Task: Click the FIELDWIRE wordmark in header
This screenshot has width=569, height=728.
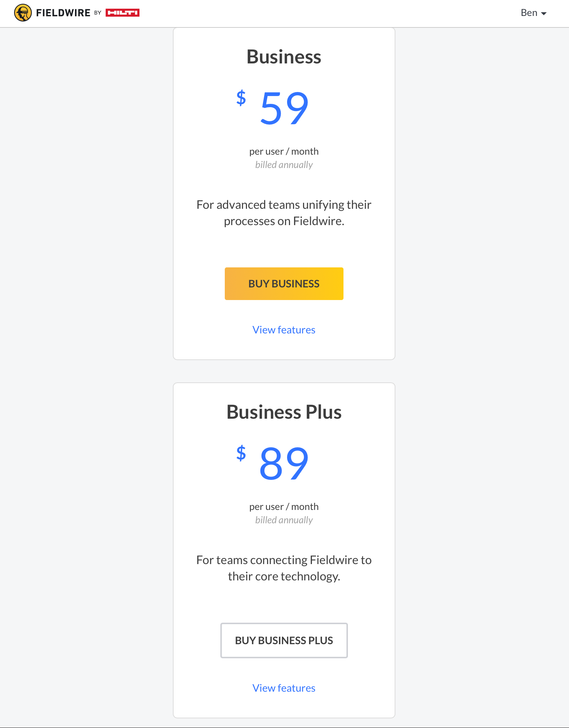Action: click(x=63, y=13)
